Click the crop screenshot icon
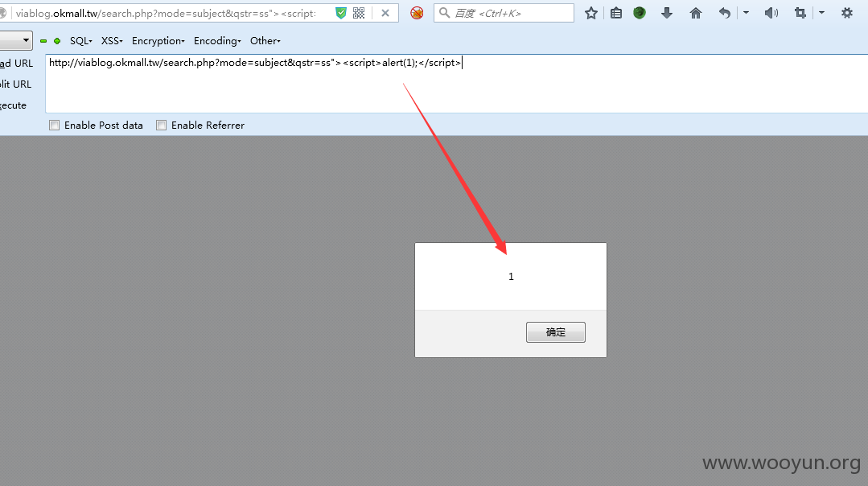The image size is (868, 486). (800, 13)
